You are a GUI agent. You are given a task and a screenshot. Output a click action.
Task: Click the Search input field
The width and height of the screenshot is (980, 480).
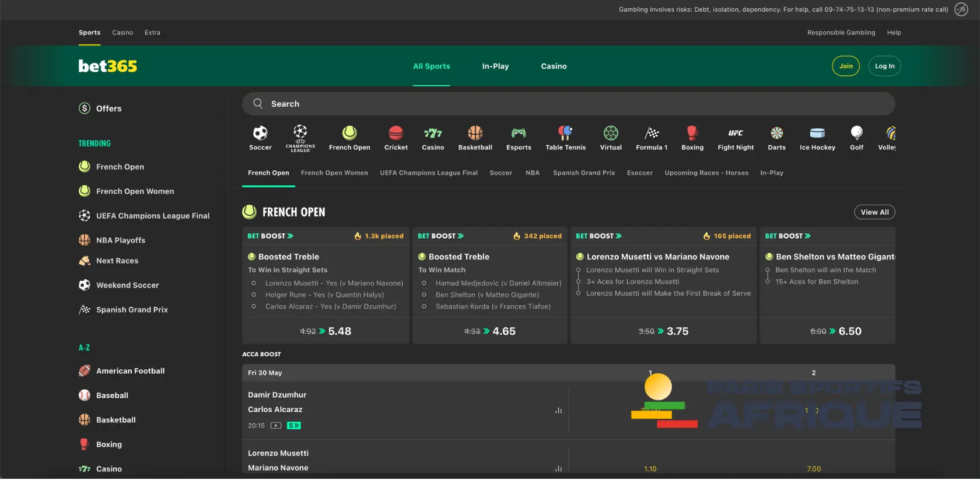click(x=568, y=104)
